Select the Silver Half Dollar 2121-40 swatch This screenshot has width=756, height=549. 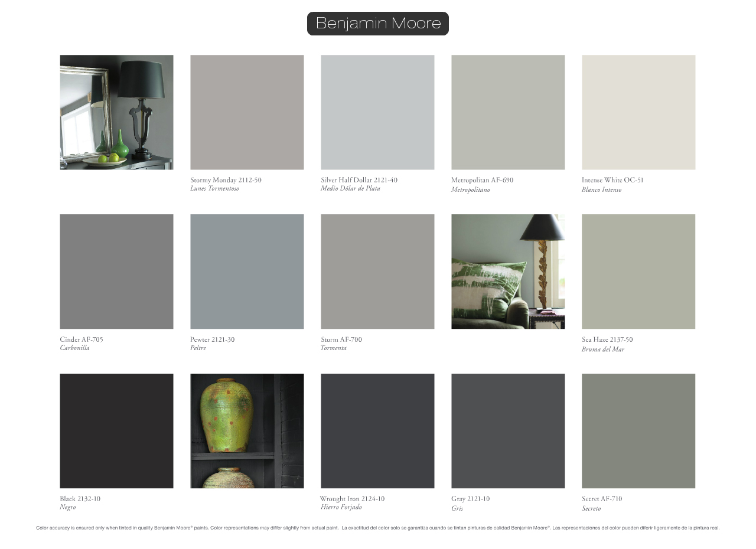(377, 112)
